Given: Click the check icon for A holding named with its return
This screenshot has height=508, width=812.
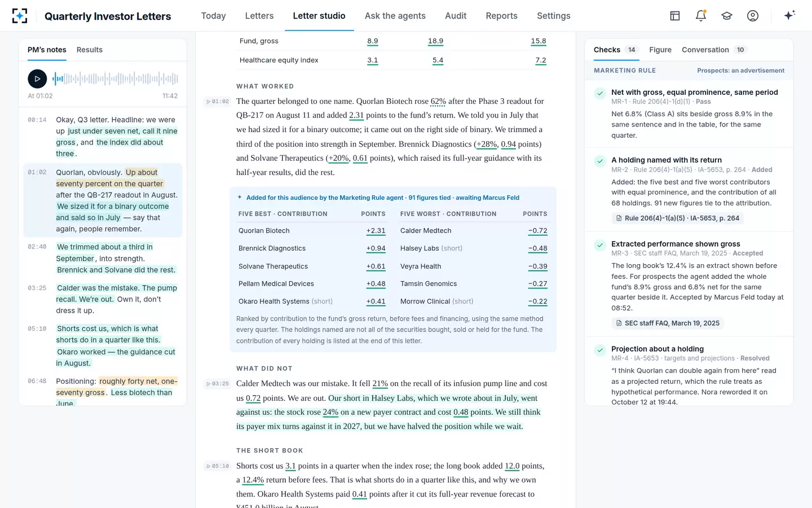Looking at the screenshot, I should tap(600, 161).
